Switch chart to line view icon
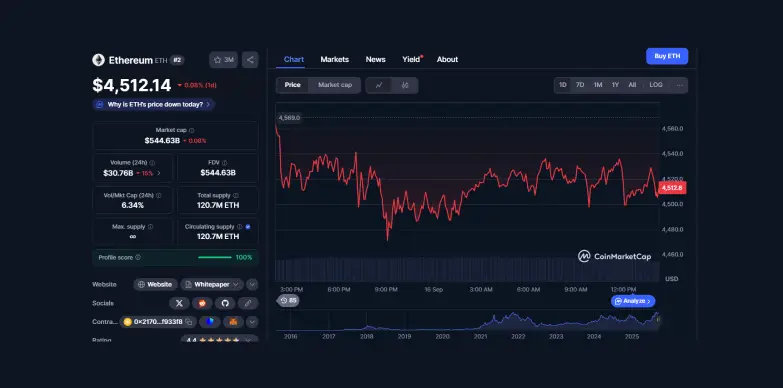Viewport: 783px width, 388px height. click(379, 85)
